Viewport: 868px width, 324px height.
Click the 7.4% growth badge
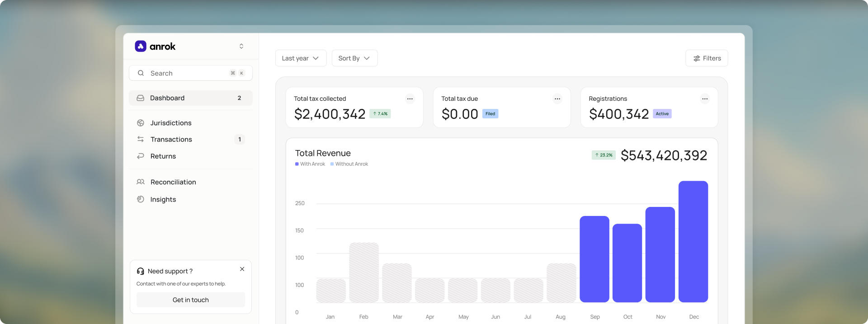pyautogui.click(x=380, y=114)
